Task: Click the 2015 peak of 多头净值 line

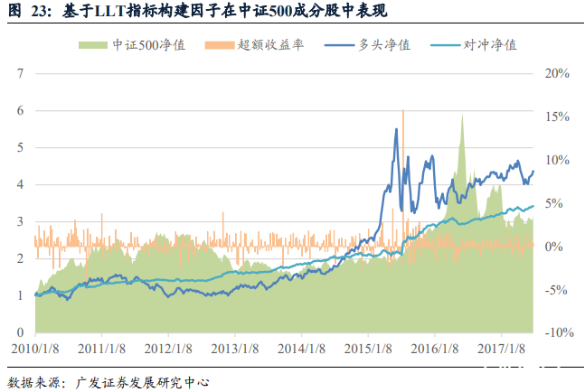Action: point(396,130)
